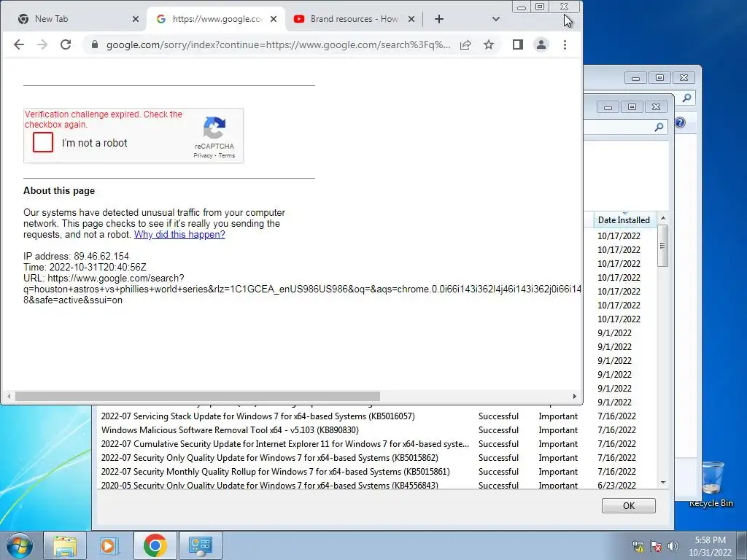Open the clock showing 5:58 PM
Screen dimensions: 747x560
tap(711, 546)
